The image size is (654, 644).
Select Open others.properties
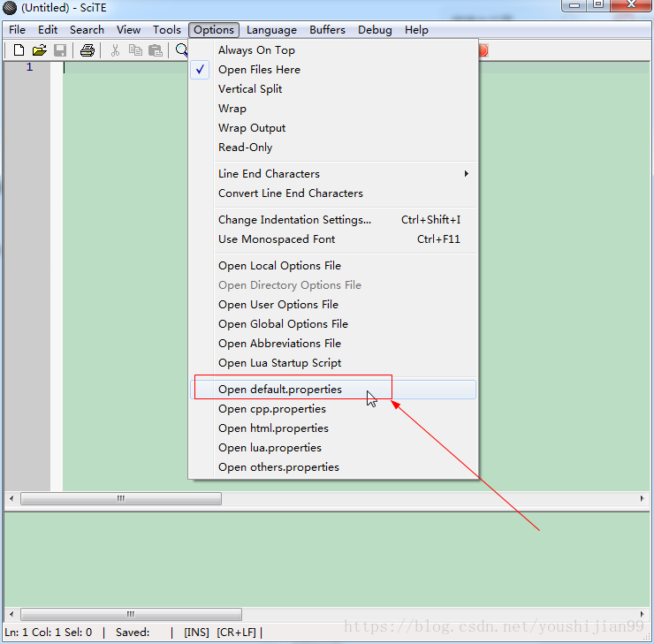pyautogui.click(x=334, y=467)
